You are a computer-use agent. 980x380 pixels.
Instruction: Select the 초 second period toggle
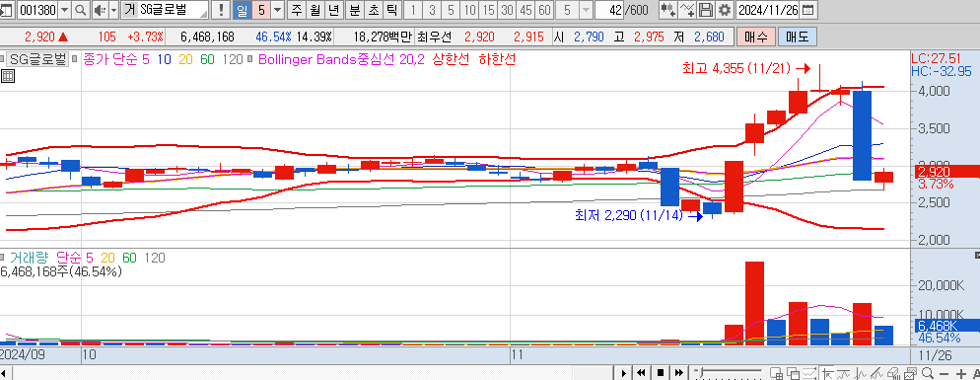(373, 10)
